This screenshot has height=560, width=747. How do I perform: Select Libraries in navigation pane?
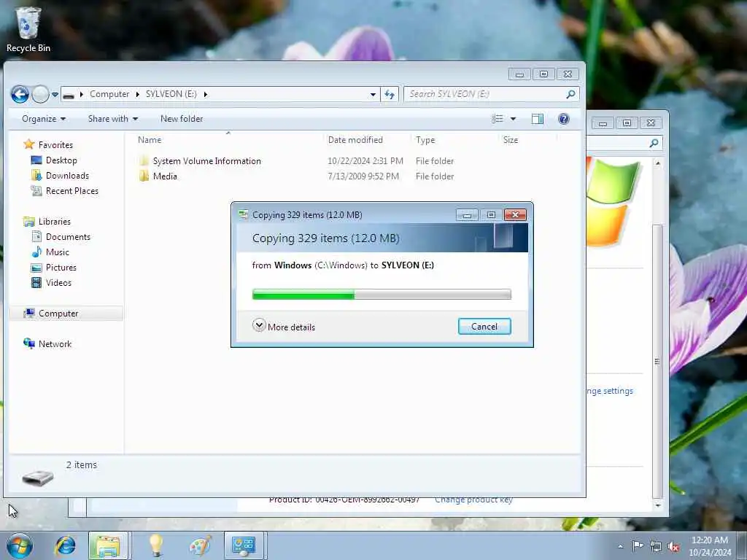[x=54, y=222]
